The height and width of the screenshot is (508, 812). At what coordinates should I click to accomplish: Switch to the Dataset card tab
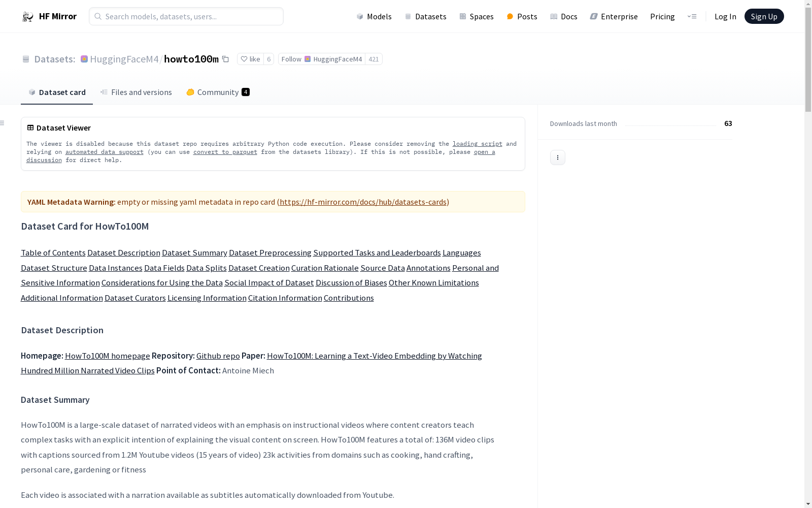click(x=57, y=92)
